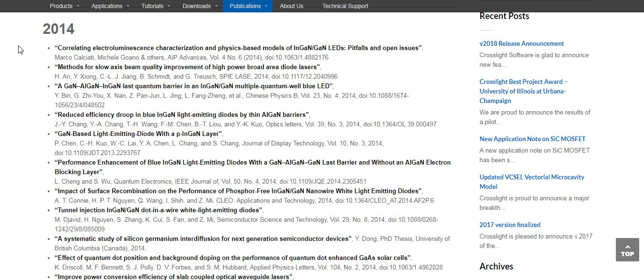Open the slow axis beam quality paper title

187,67
